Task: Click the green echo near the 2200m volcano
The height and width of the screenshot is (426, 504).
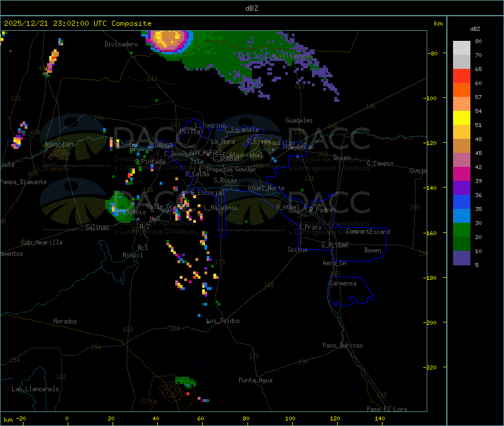Action: click(186, 381)
